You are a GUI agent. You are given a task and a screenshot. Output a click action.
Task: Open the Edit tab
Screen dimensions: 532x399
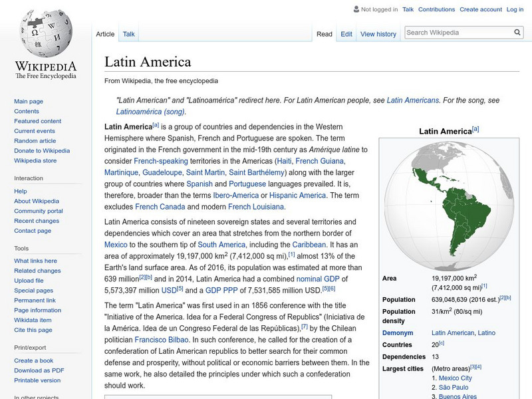click(x=346, y=34)
